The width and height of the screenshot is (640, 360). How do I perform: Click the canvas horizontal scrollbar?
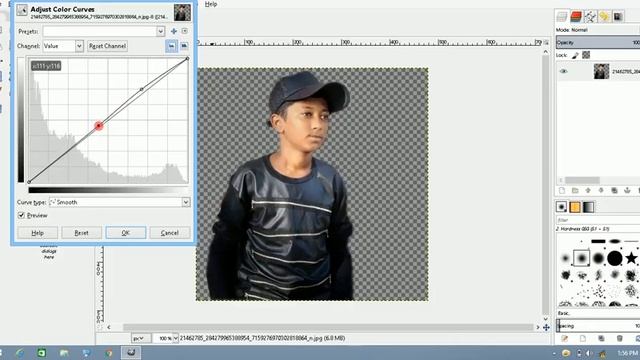point(329,327)
